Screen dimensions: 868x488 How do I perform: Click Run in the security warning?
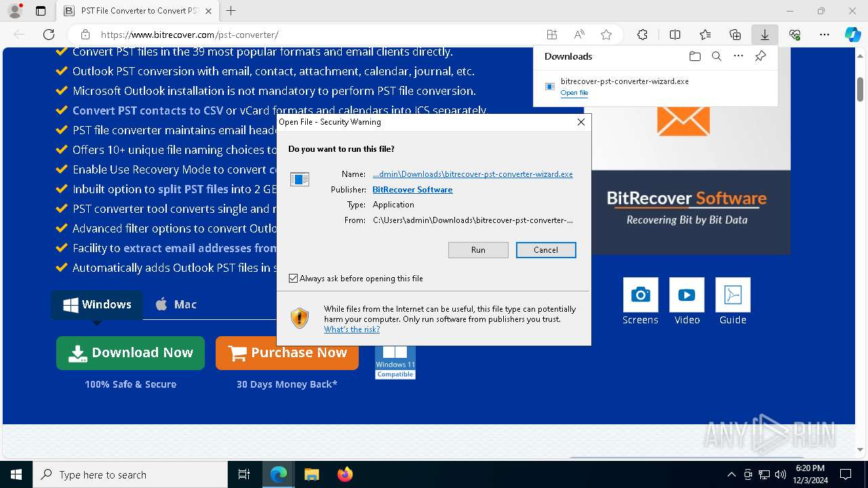[478, 250]
